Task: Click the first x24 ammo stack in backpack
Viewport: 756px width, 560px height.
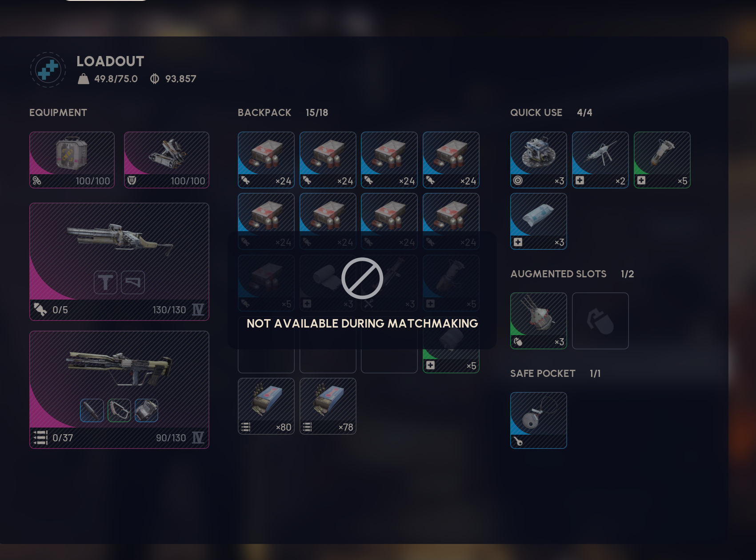Action: click(x=266, y=160)
